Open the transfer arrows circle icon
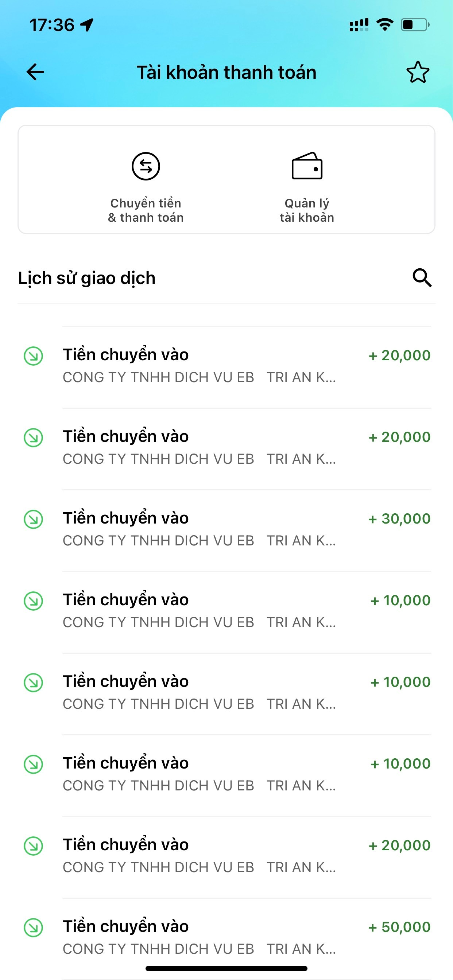Viewport: 453px width, 980px height. pos(146,166)
